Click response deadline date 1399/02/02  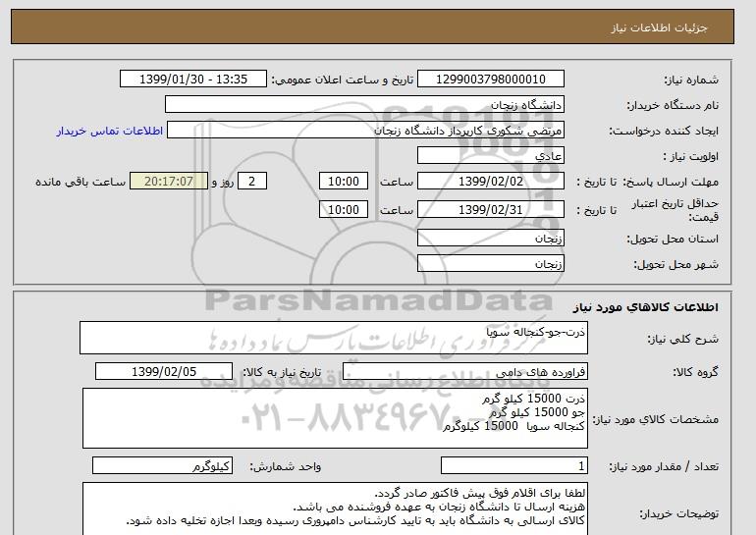(490, 182)
